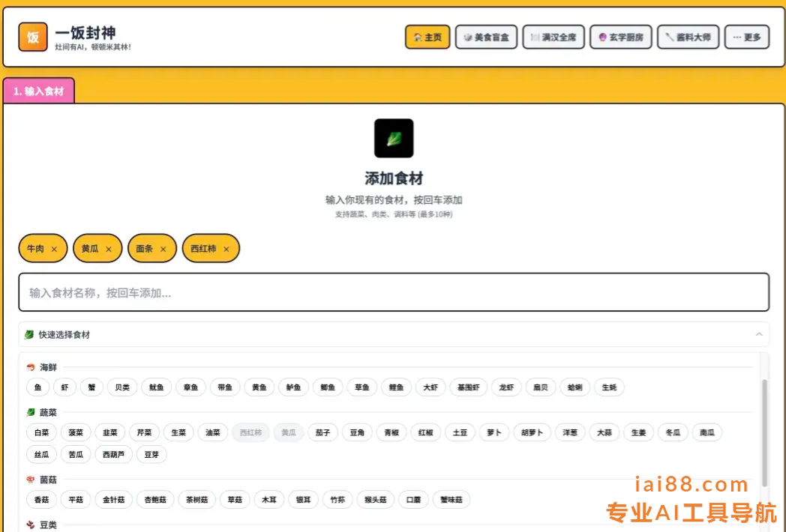Click the green leaf 添加食材 icon

pos(394,139)
